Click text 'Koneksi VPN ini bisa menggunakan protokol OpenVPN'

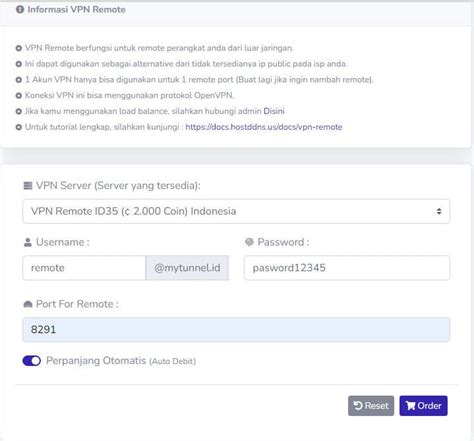click(129, 95)
